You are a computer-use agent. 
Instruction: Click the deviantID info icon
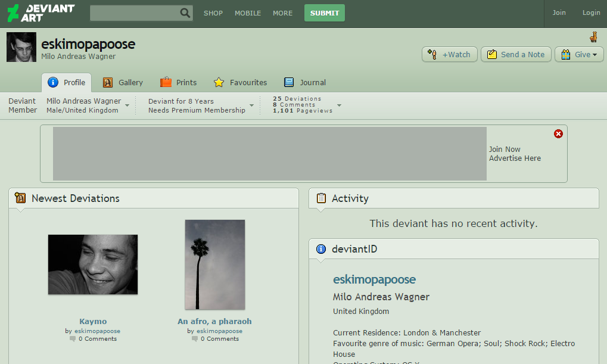[321, 249]
